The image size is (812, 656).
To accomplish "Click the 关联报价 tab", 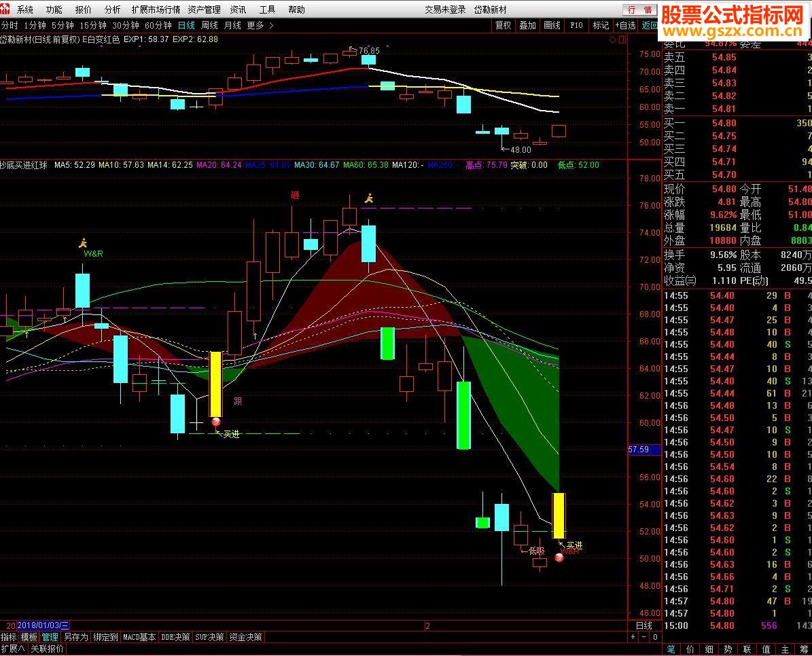I will tap(47, 649).
